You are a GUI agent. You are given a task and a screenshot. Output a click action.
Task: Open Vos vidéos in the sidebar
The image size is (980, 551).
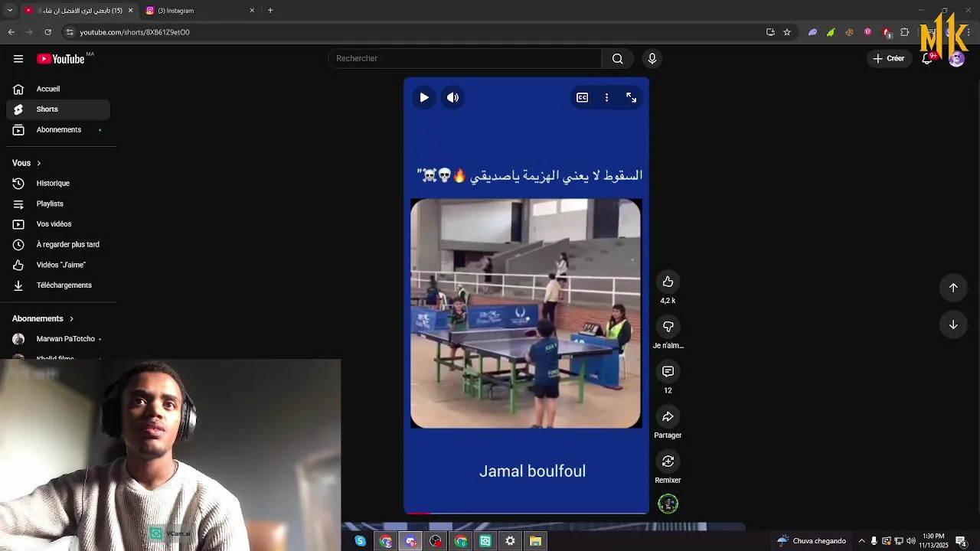click(x=58, y=224)
